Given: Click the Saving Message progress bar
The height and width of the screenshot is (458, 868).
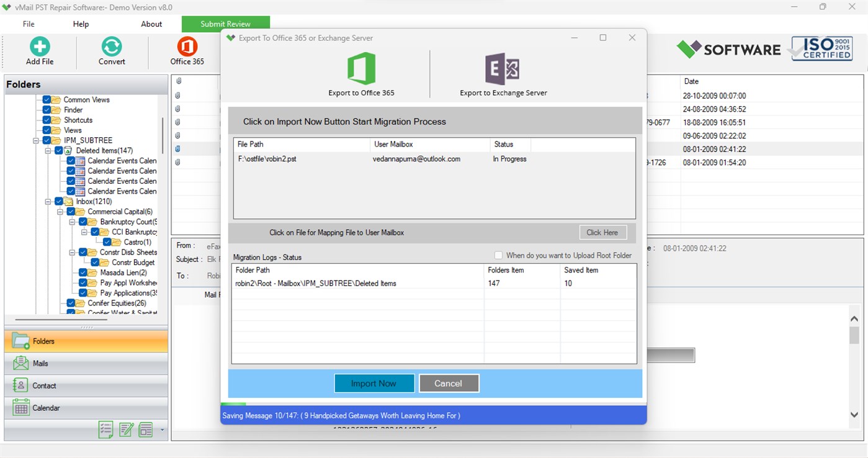Looking at the screenshot, I should [434, 415].
